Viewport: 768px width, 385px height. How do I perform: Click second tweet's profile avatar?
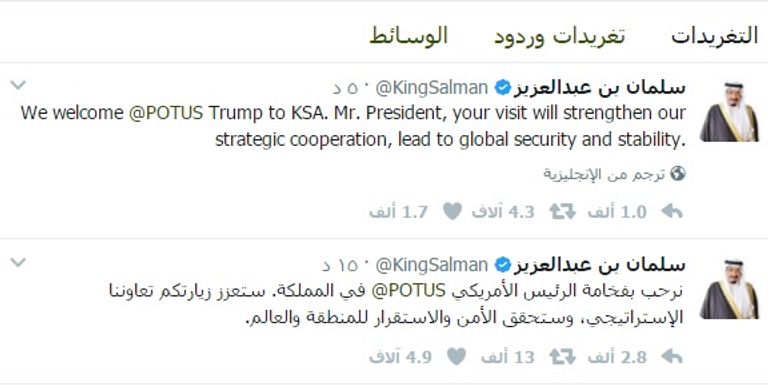pos(728,289)
